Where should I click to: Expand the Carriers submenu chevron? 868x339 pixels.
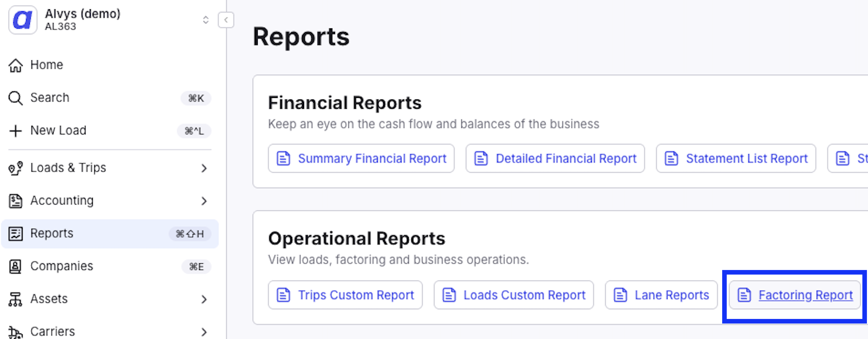tap(204, 332)
